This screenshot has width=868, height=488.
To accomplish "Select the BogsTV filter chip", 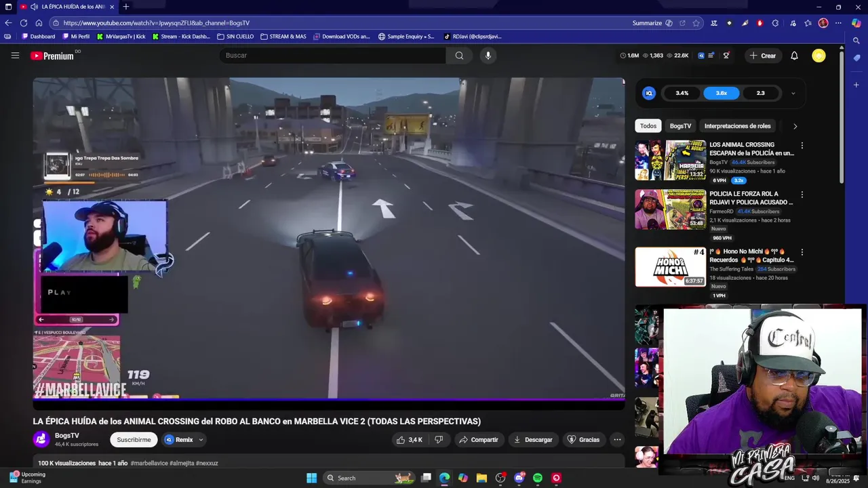I will point(680,126).
